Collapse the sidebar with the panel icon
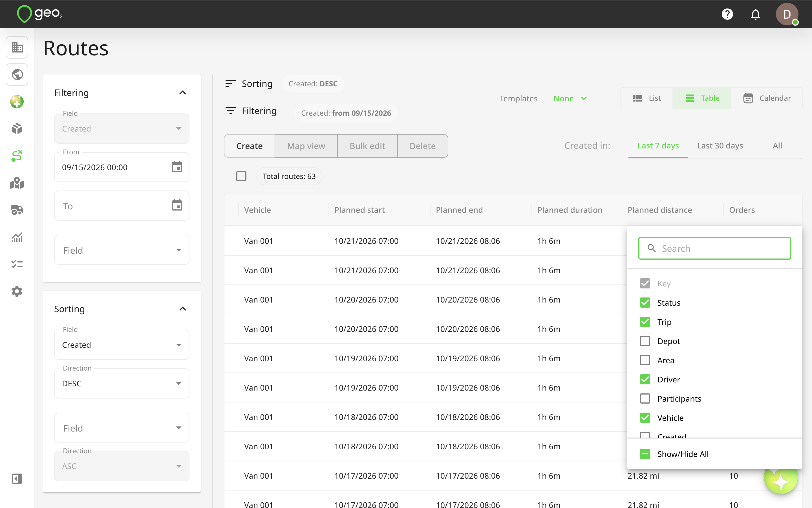The height and width of the screenshot is (508, 812). pos(17,478)
